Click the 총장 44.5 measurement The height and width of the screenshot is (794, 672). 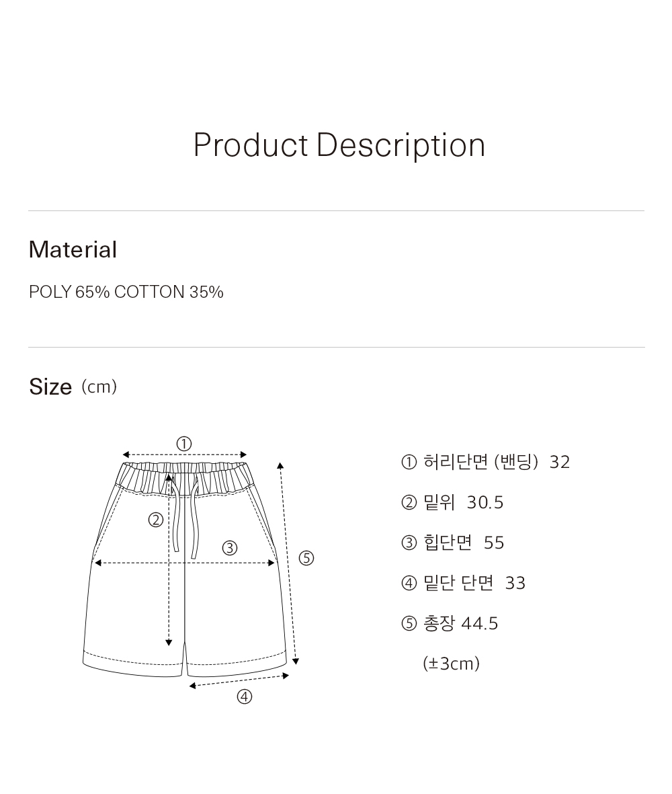[x=460, y=623]
